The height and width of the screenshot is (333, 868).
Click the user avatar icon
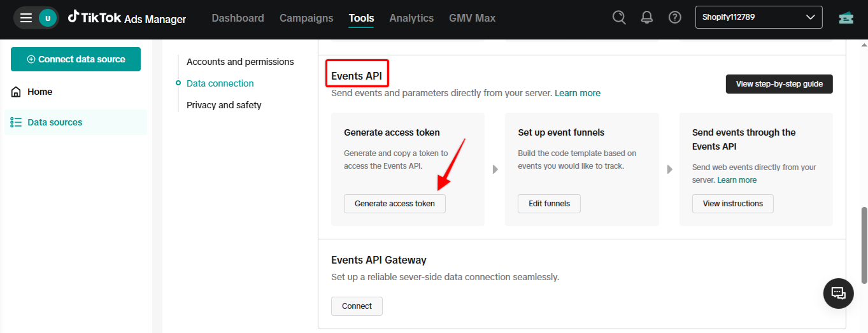(48, 18)
